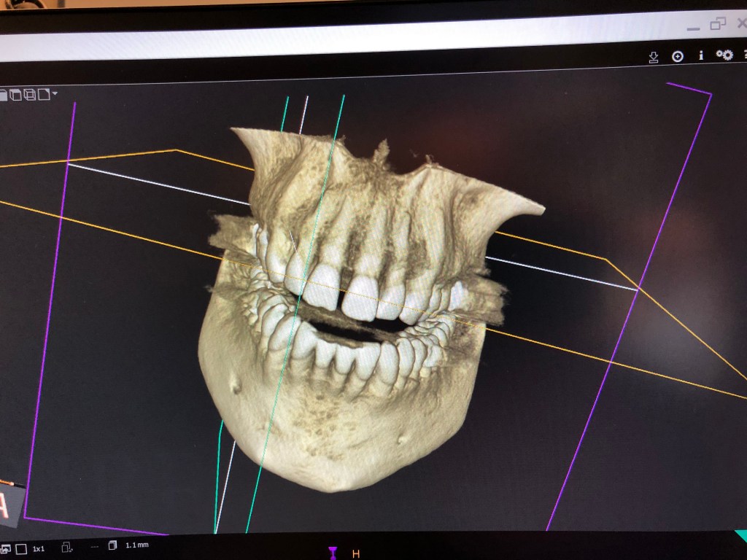
Task: Click the orientation cube at lower-left corner
Action: tap(10, 505)
